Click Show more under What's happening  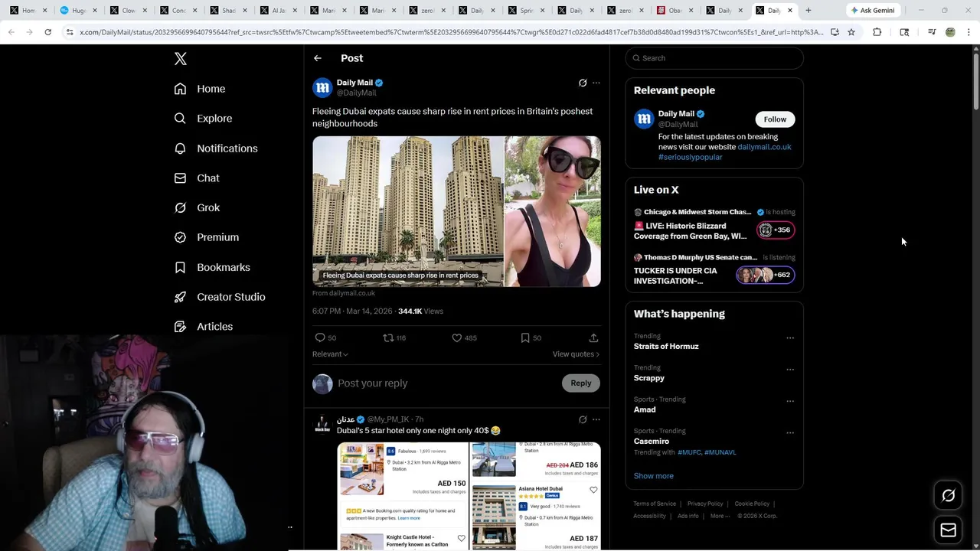(654, 476)
